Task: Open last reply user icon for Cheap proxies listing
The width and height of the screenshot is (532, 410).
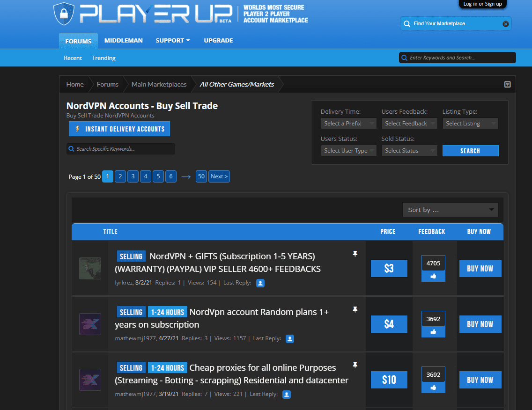Action: pyautogui.click(x=286, y=395)
